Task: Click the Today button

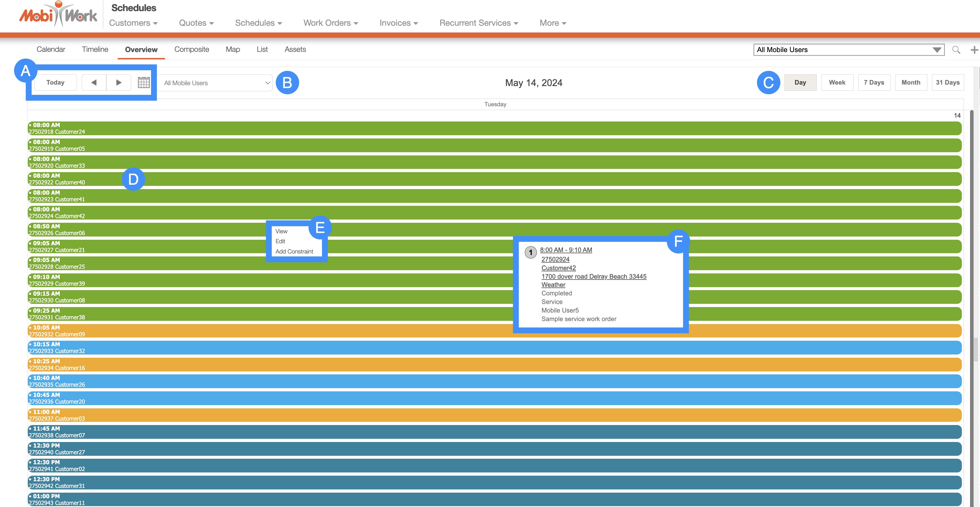Action: tap(55, 83)
